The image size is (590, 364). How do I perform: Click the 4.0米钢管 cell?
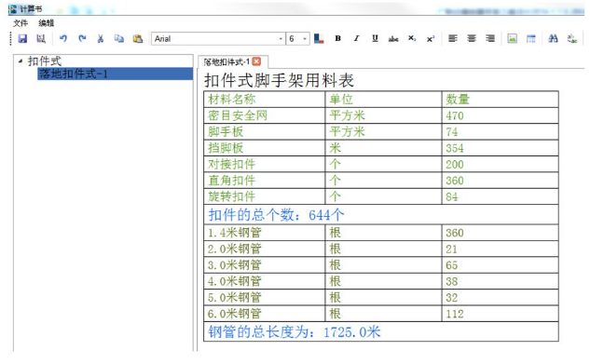(264, 281)
